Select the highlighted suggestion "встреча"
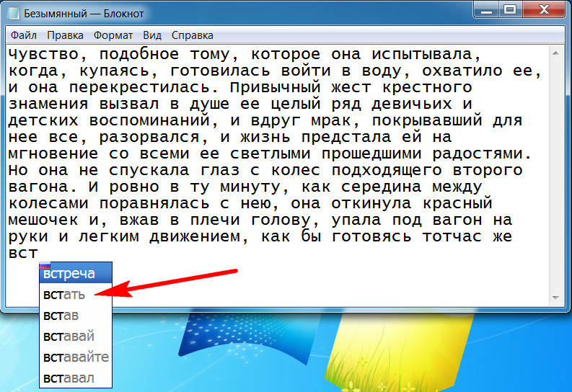The width and height of the screenshot is (572, 392). (69, 274)
